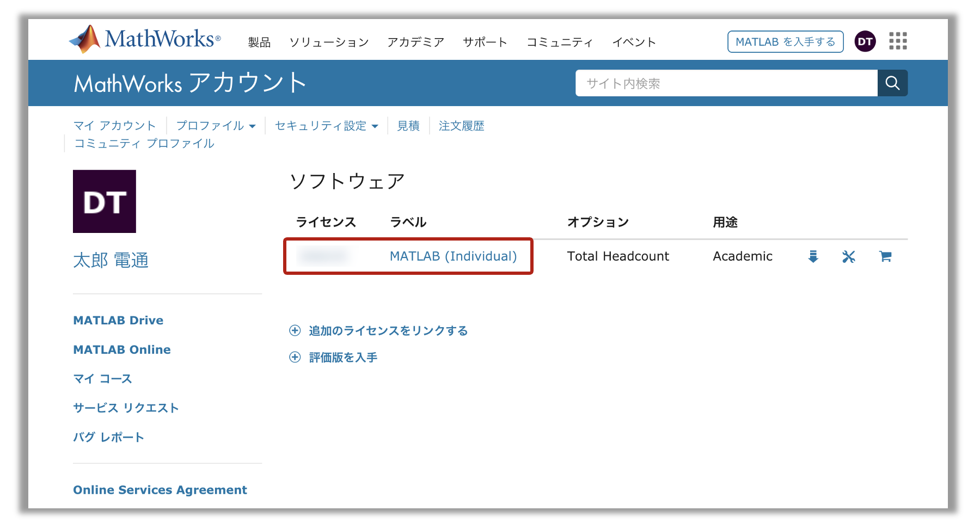Open MATLAB Online
The image size is (980, 529).
122,349
